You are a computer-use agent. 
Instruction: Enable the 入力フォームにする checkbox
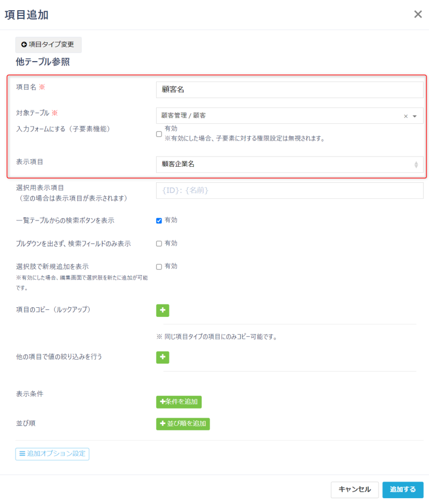click(159, 134)
